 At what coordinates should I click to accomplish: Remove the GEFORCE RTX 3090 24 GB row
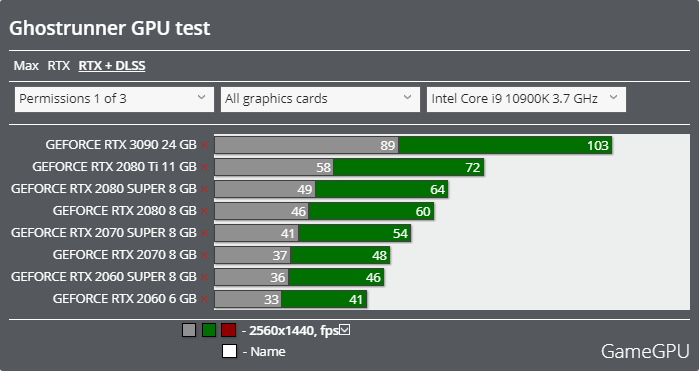point(204,145)
